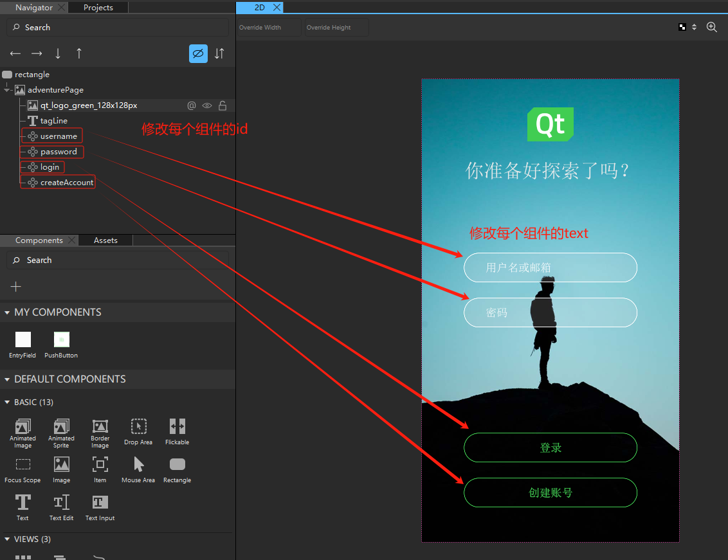This screenshot has height=560, width=728.
Task: Select the Item component
Action: [x=100, y=470]
